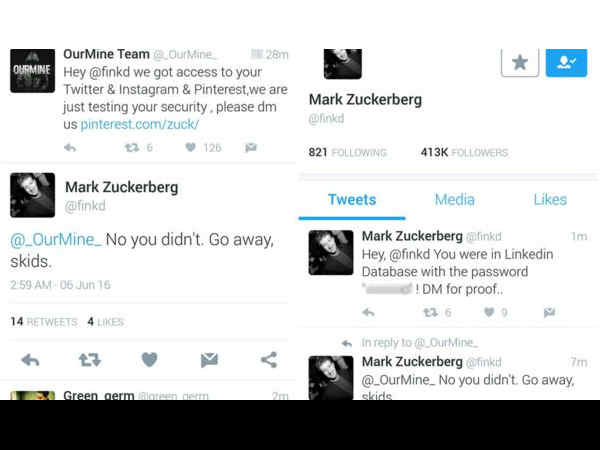
Task: Toggle the star button on the profile header
Action: [x=520, y=61]
